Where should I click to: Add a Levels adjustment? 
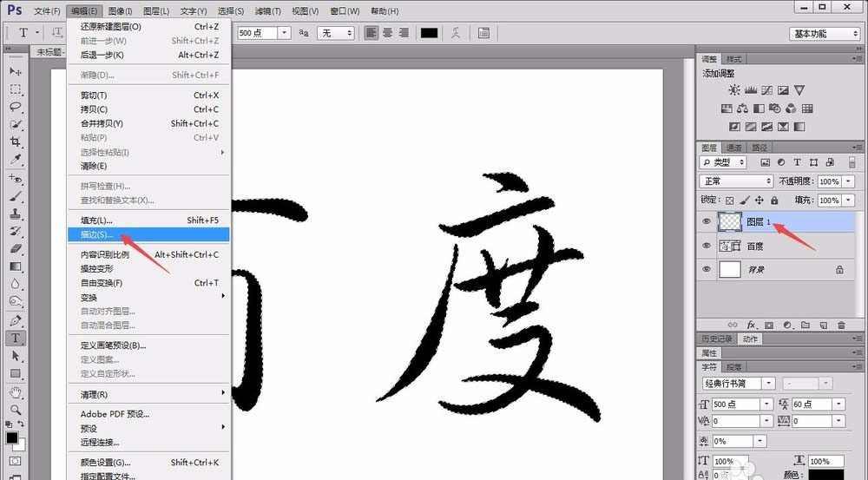pyautogui.click(x=751, y=89)
